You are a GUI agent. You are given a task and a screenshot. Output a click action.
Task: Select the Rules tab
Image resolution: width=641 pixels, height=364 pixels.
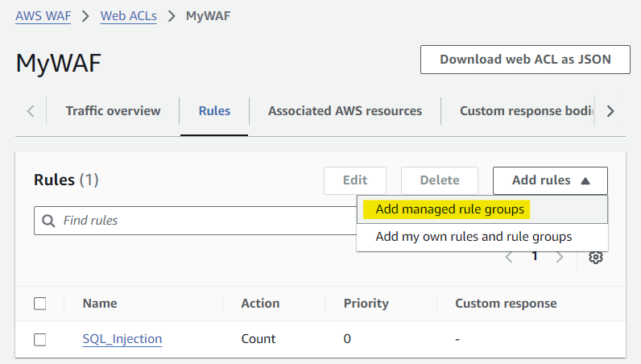coord(214,111)
